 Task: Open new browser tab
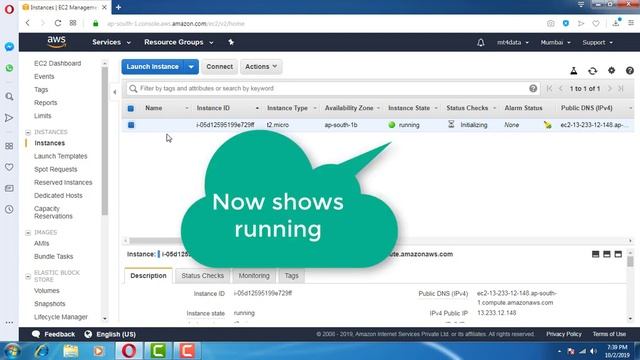pos(118,7)
